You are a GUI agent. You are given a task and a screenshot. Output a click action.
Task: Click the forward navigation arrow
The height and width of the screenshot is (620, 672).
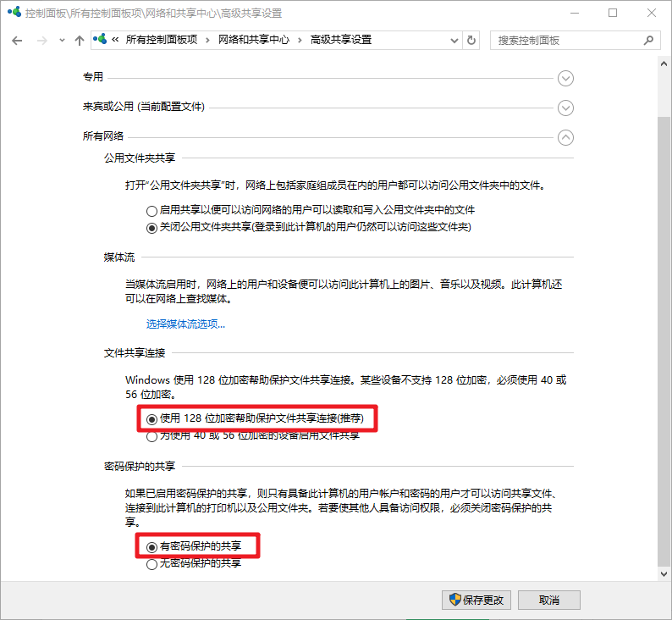click(x=42, y=41)
